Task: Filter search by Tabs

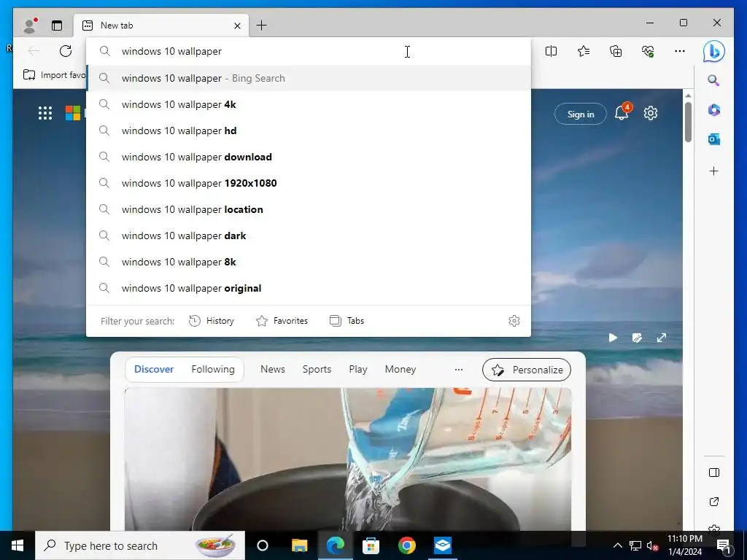Action: click(x=347, y=321)
